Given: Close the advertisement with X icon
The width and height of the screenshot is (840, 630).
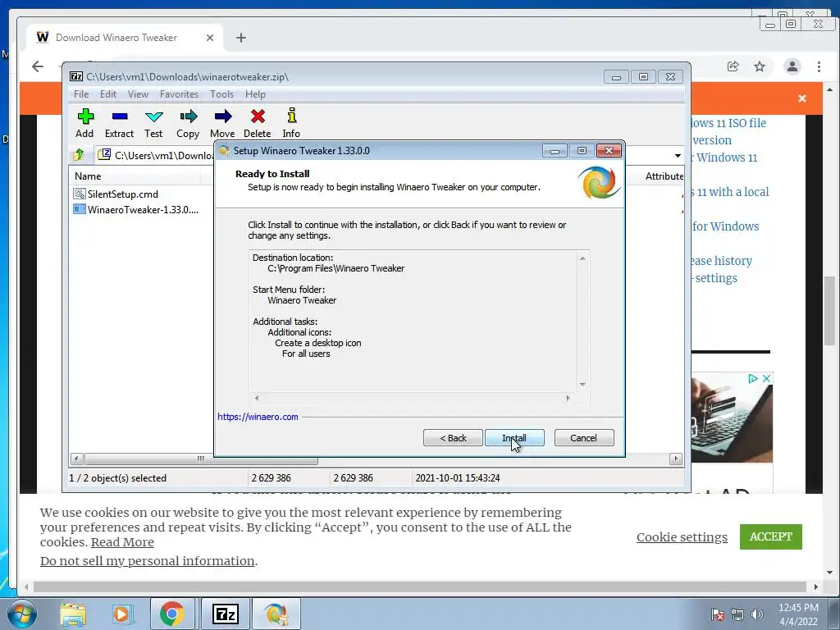Looking at the screenshot, I should (767, 379).
